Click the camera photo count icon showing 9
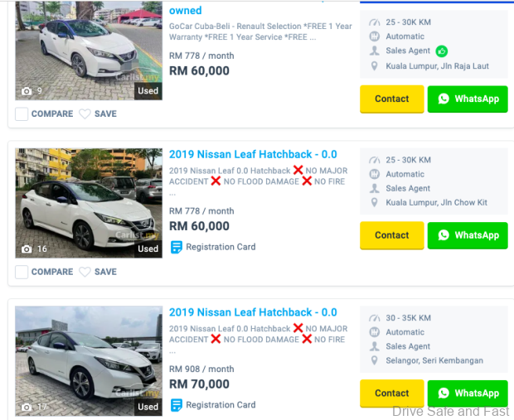 point(27,91)
